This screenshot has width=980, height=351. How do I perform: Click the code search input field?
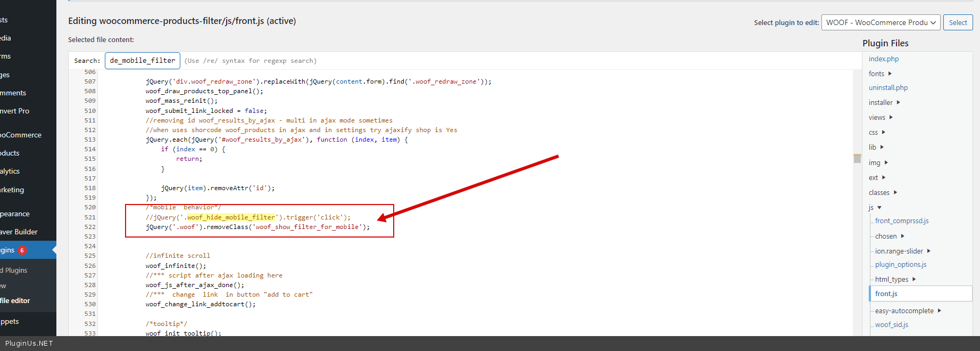tap(143, 61)
